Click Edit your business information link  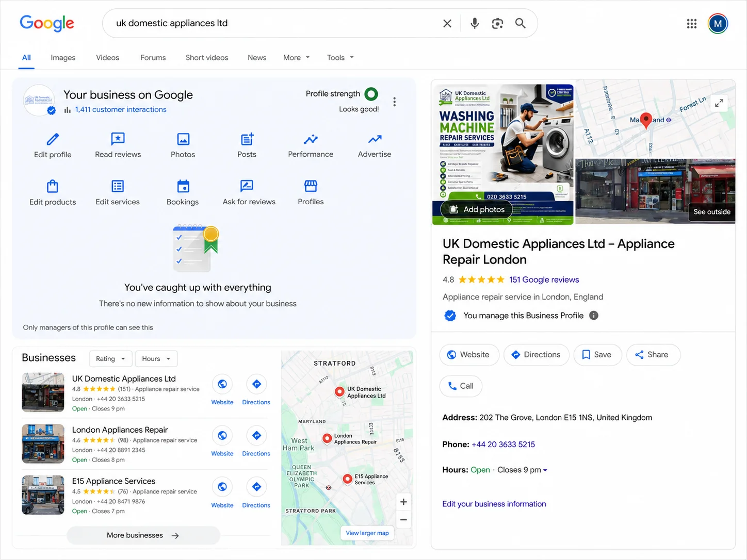[494, 504]
